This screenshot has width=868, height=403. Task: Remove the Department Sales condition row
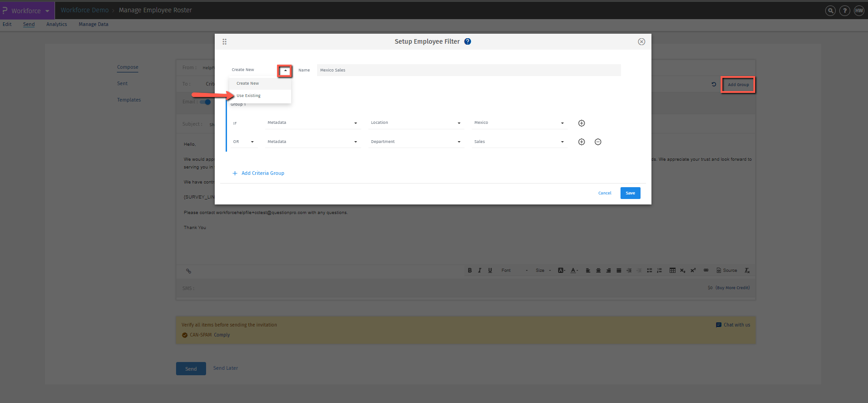click(598, 142)
